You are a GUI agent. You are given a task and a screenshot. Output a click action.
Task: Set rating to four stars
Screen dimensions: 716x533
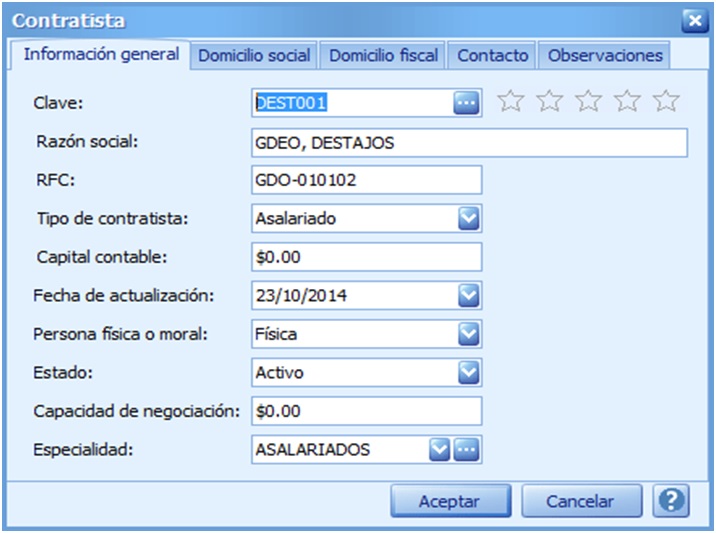(627, 100)
